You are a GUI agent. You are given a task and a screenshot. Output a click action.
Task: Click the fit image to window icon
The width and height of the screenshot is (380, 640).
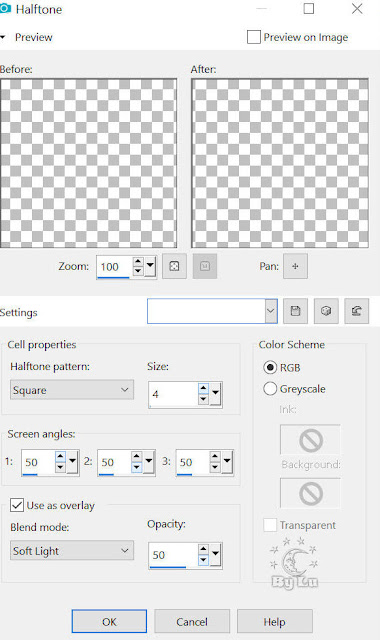coord(174,266)
